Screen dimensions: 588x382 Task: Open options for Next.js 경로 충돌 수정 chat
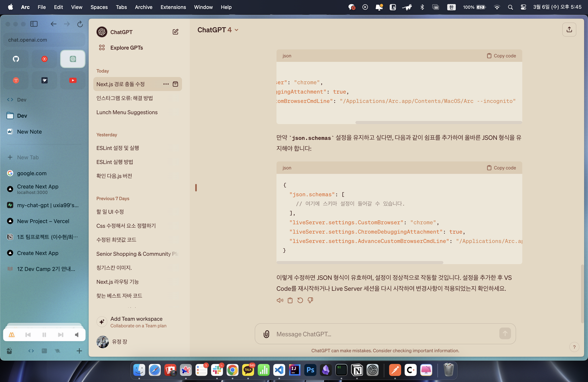point(166,84)
